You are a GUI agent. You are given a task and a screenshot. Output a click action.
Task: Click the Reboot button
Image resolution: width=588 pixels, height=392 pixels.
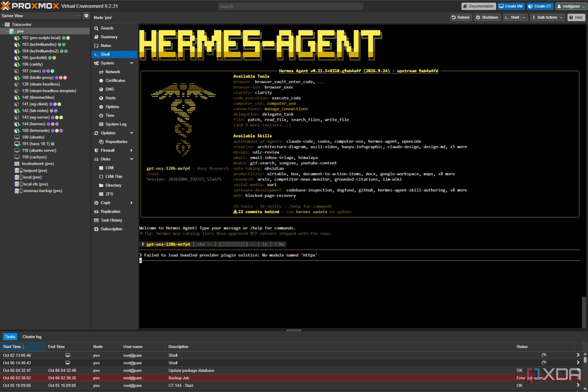point(461,17)
